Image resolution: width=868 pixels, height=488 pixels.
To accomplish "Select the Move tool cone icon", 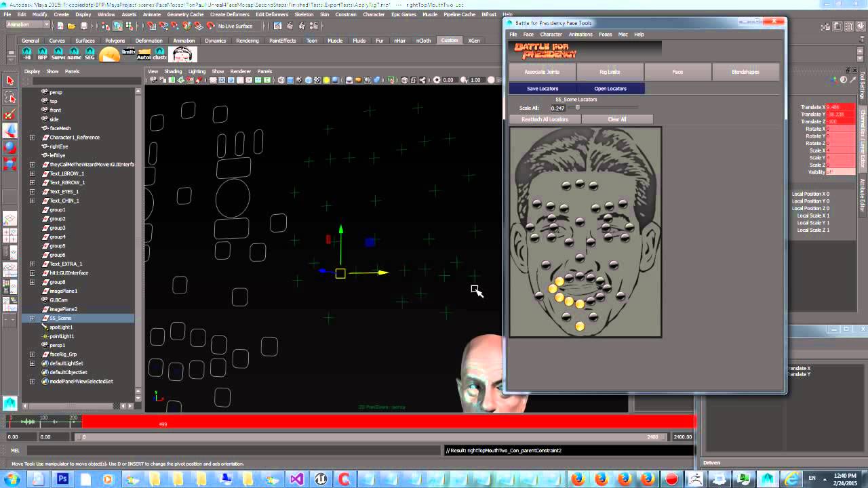I will point(9,131).
